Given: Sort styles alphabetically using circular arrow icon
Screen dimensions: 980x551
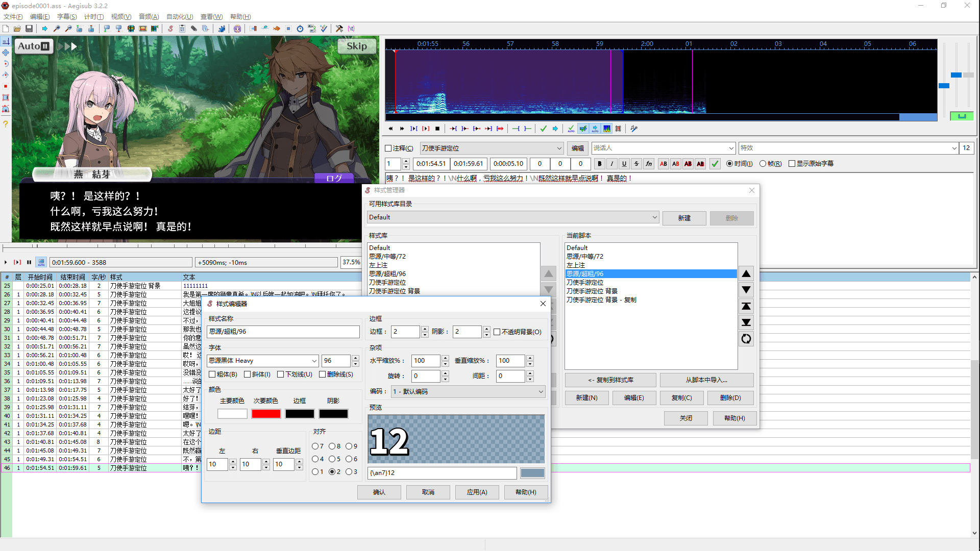Looking at the screenshot, I should 746,339.
